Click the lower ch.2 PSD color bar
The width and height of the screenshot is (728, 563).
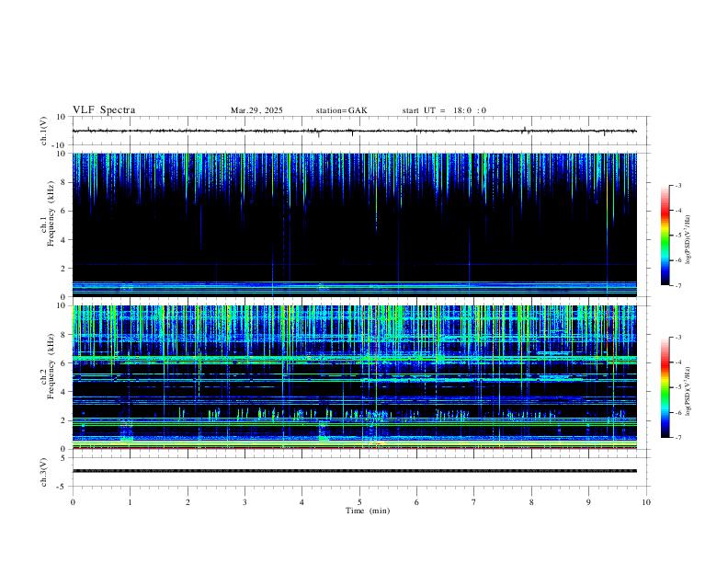[x=665, y=387]
